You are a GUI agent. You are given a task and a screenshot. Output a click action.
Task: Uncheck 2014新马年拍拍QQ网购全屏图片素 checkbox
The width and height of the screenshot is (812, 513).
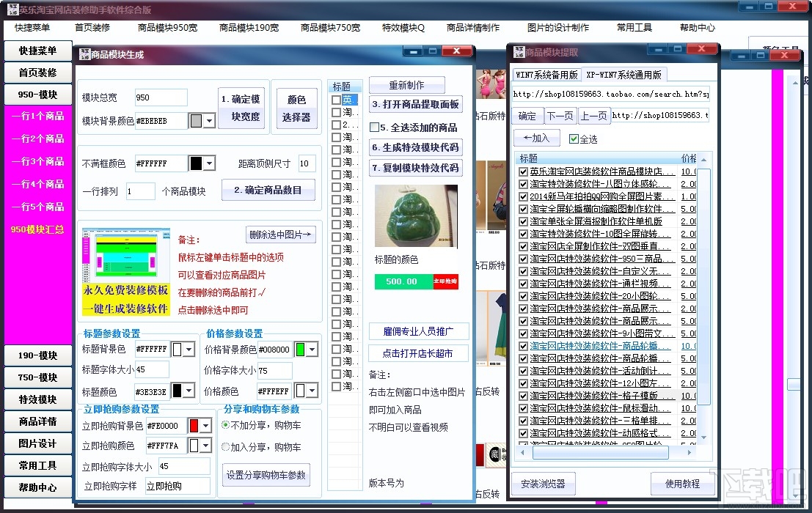point(523,196)
